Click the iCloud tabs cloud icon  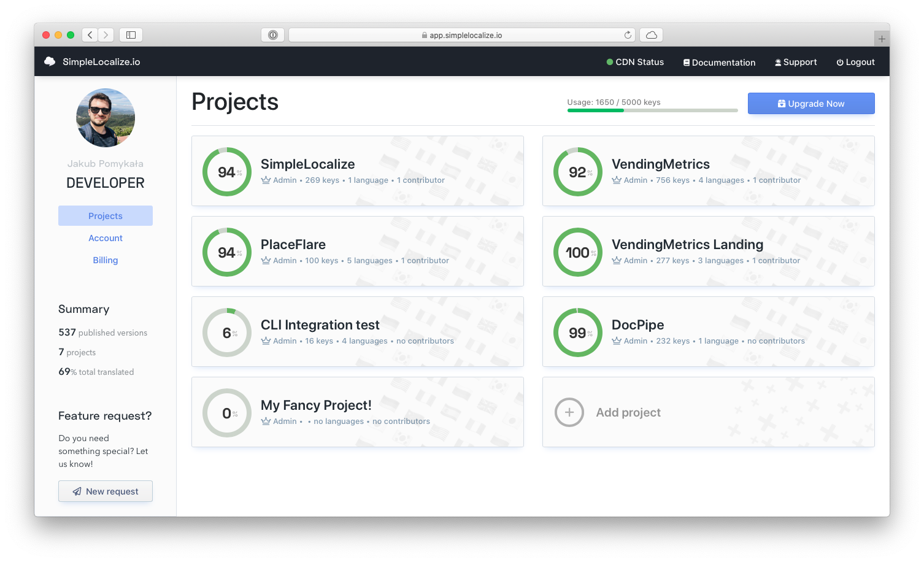[x=652, y=35]
